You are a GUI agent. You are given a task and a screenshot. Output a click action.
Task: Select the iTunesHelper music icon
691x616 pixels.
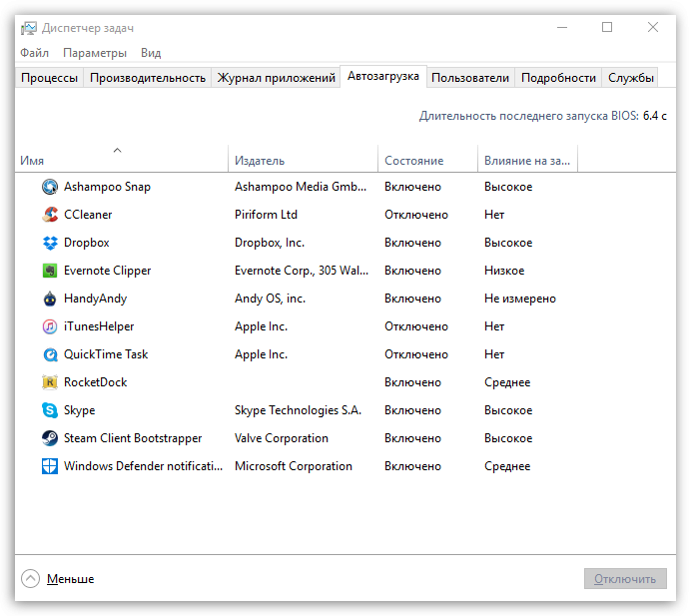[50, 326]
